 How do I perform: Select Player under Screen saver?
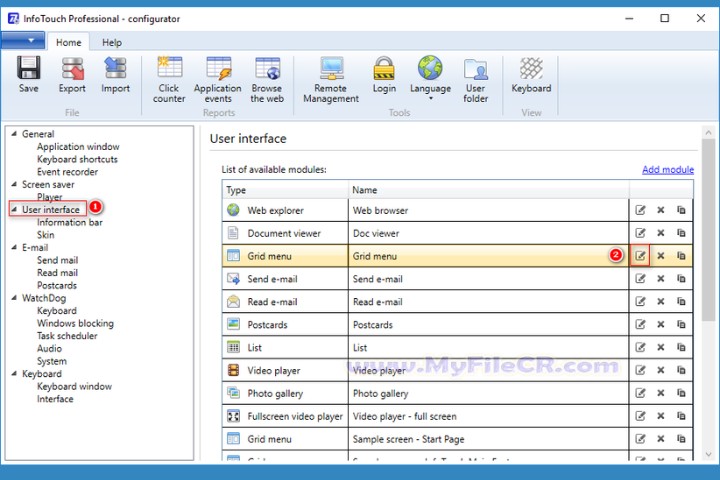pos(50,197)
